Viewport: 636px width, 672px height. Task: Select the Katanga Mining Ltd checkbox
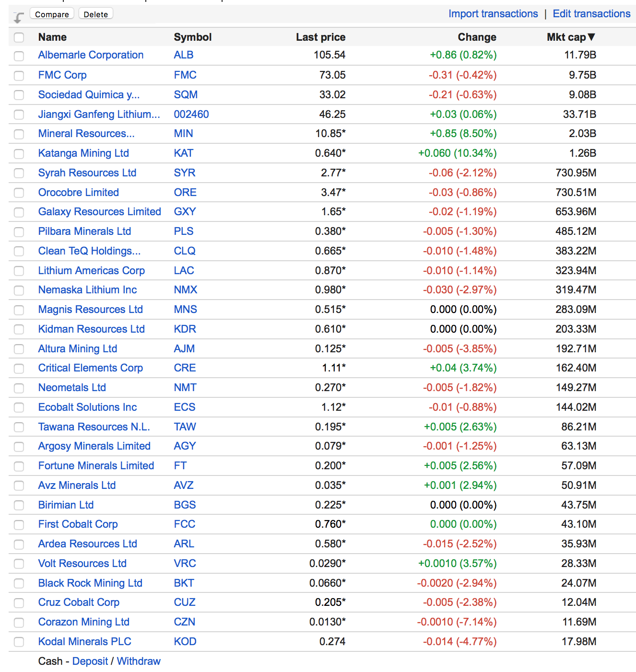[19, 154]
